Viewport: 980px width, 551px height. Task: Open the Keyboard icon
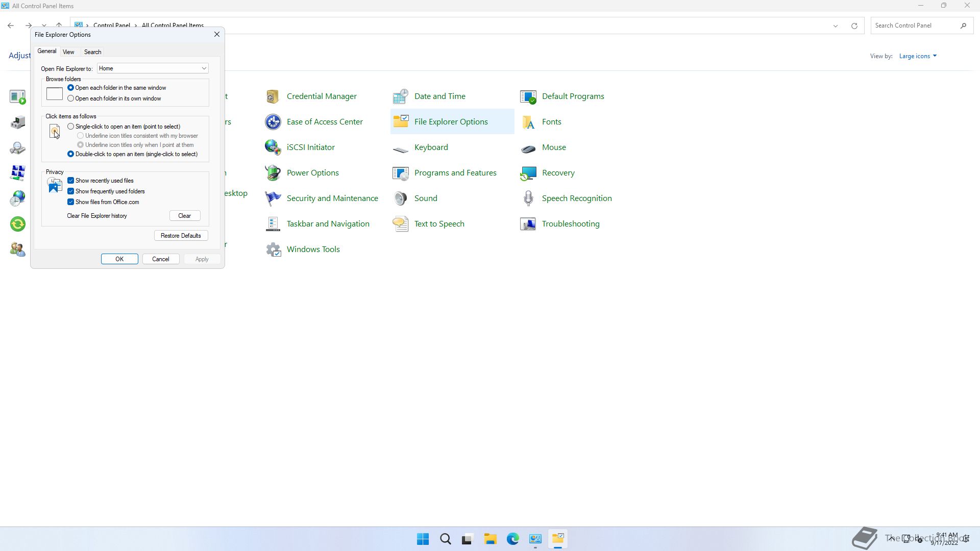[x=401, y=148]
